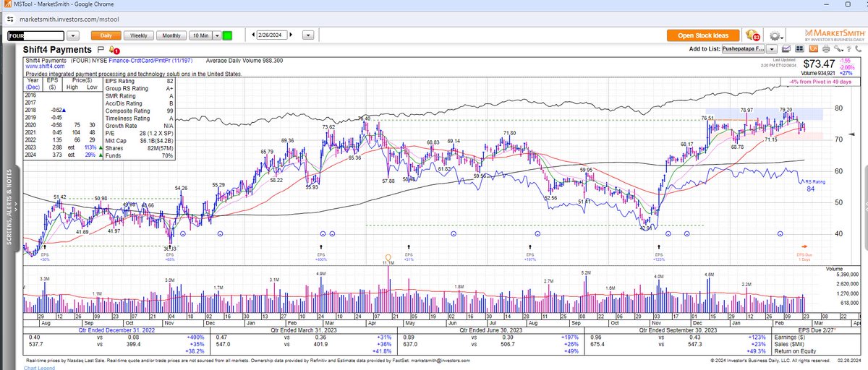Click the EPS Due marker arrow
This screenshot has width=868, height=370.
[805, 246]
